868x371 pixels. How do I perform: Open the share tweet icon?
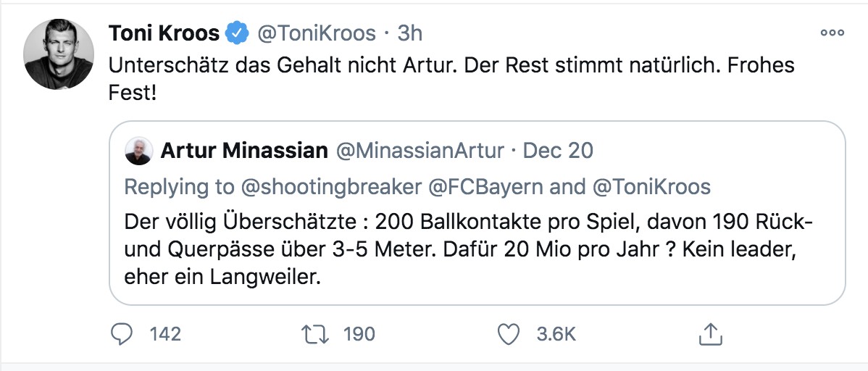click(708, 333)
